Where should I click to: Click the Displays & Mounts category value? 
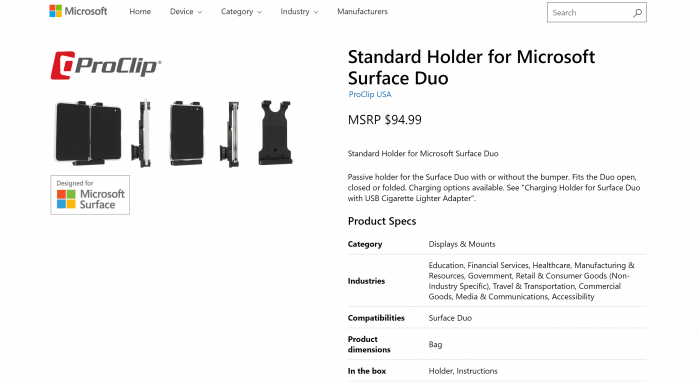462,244
